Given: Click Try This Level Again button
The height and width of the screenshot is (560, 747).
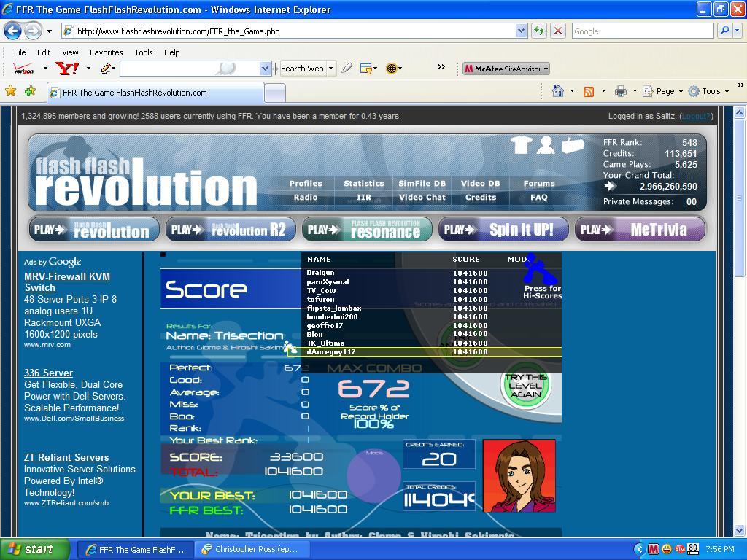Looking at the screenshot, I should click(525, 386).
